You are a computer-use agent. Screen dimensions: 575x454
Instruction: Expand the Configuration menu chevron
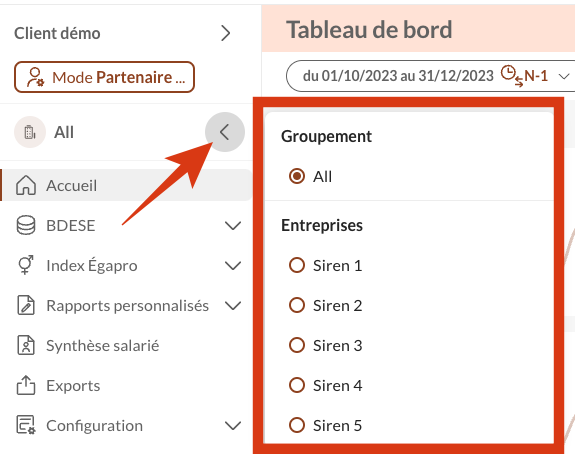(233, 425)
